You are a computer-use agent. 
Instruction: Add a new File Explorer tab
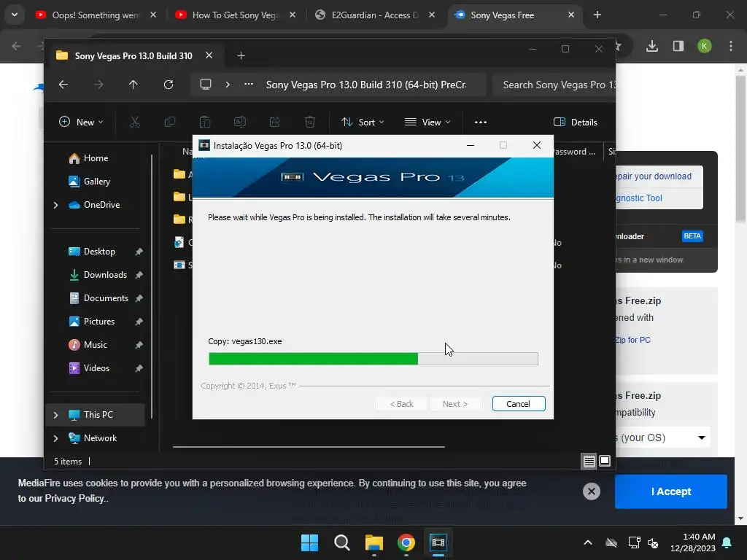(x=241, y=56)
